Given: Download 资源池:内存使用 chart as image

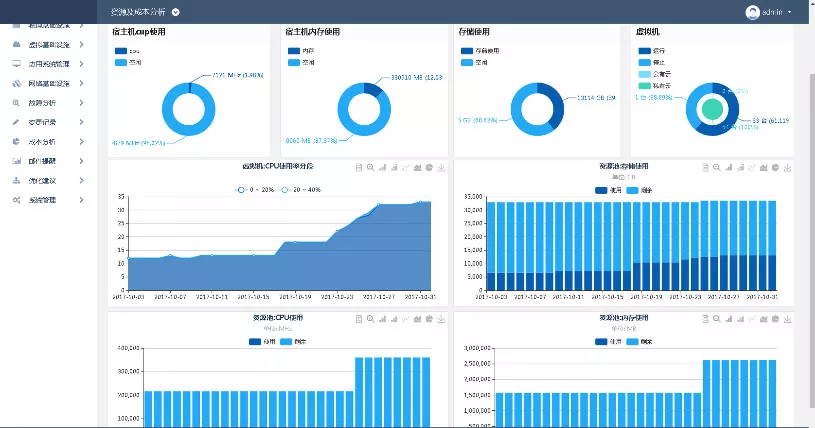Looking at the screenshot, I should click(788, 319).
